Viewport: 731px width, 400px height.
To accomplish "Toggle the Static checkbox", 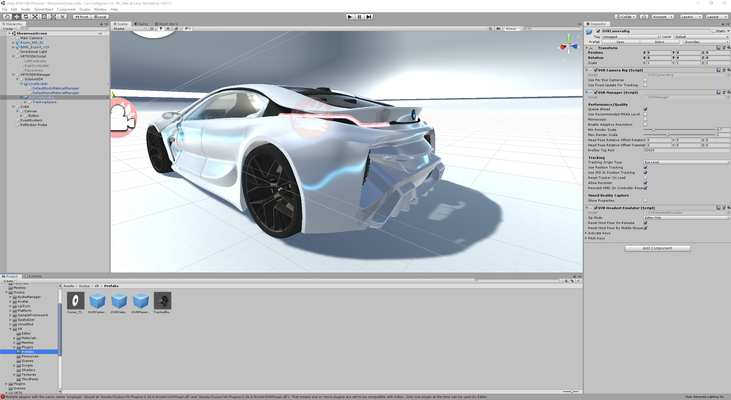I will (713, 31).
